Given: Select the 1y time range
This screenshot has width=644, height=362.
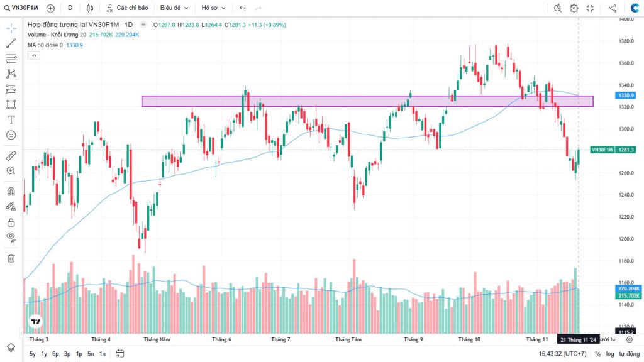Looking at the screenshot, I should 44,354.
